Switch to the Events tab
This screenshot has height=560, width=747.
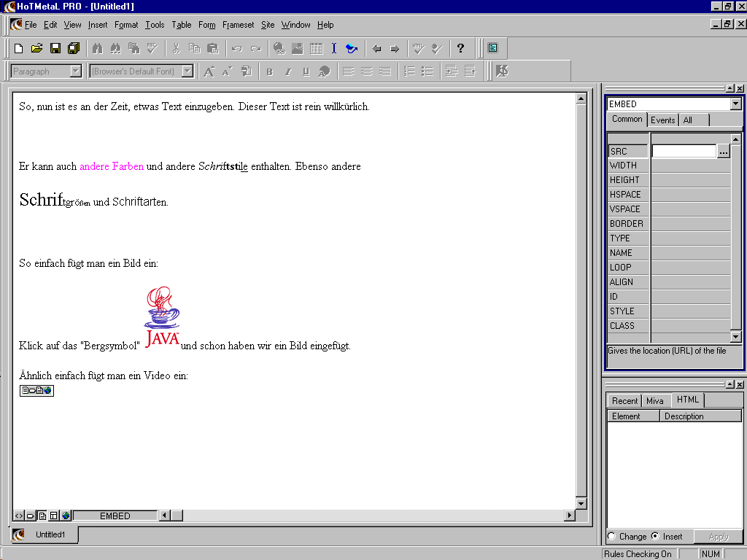click(662, 120)
